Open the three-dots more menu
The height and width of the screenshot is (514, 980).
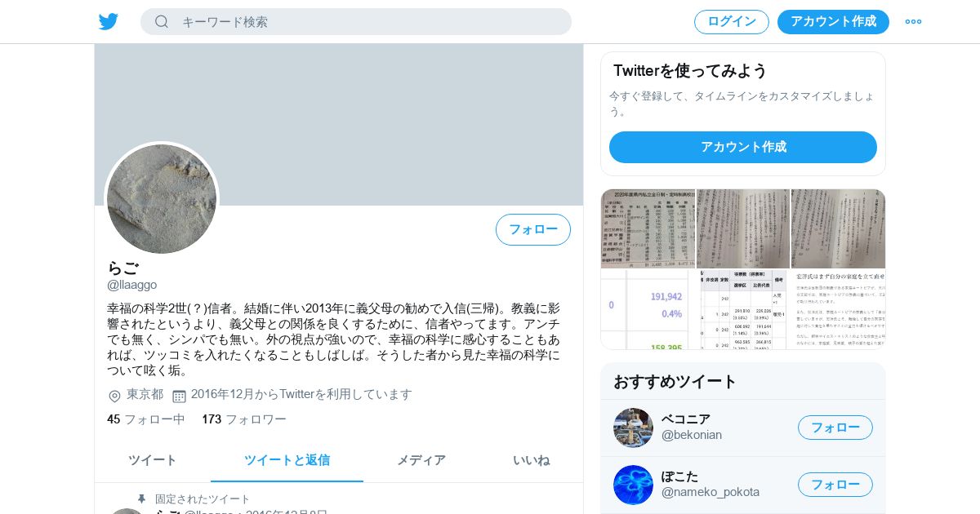click(x=913, y=21)
